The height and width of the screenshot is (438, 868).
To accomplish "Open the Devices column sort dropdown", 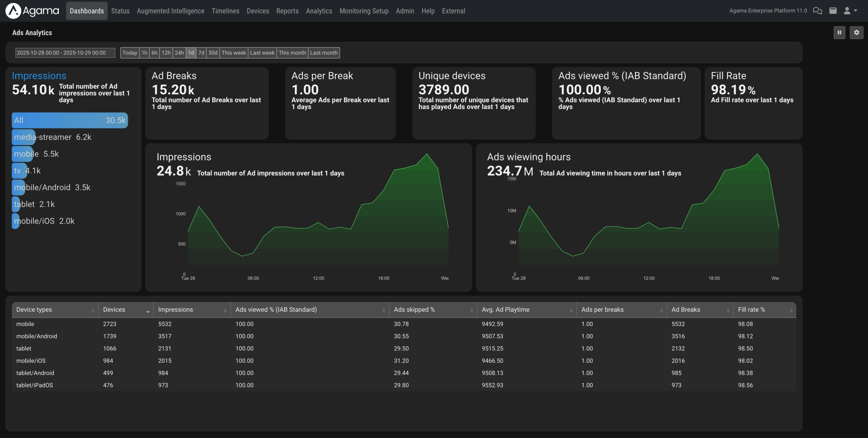I will (x=147, y=311).
